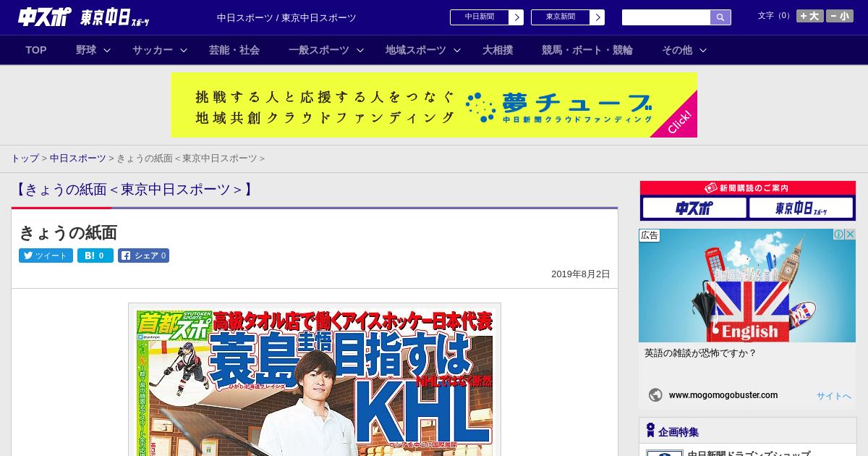Click the magnifier search button
Viewport: 868px width, 456px height.
tap(720, 17)
